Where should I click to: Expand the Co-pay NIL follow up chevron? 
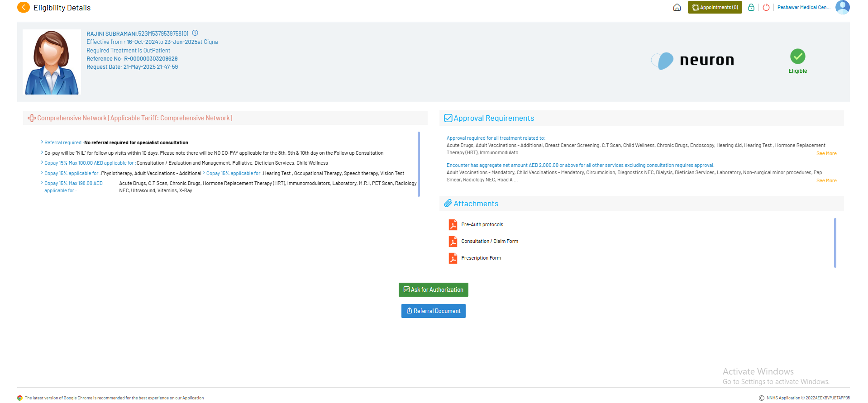pyautogui.click(x=42, y=152)
